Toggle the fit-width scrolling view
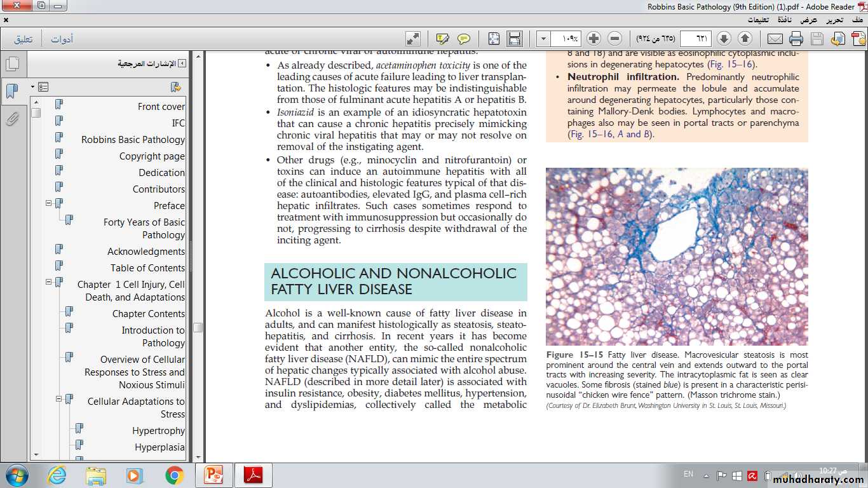The image size is (868, 488). (x=515, y=39)
